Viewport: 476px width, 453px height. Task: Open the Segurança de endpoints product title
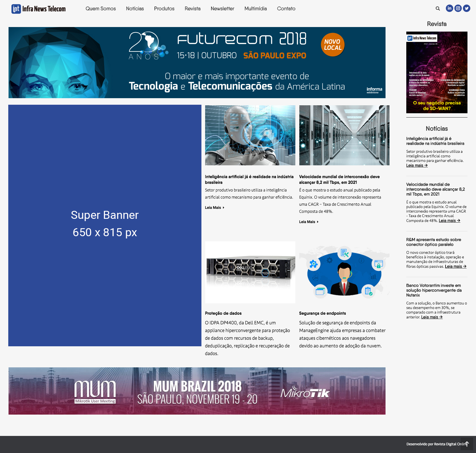[322, 313]
